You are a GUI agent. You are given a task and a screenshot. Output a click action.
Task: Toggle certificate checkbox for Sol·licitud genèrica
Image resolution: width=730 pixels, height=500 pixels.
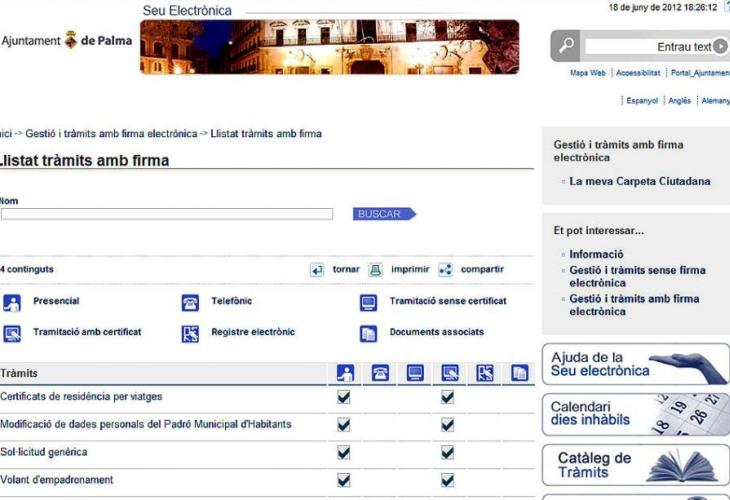click(448, 452)
